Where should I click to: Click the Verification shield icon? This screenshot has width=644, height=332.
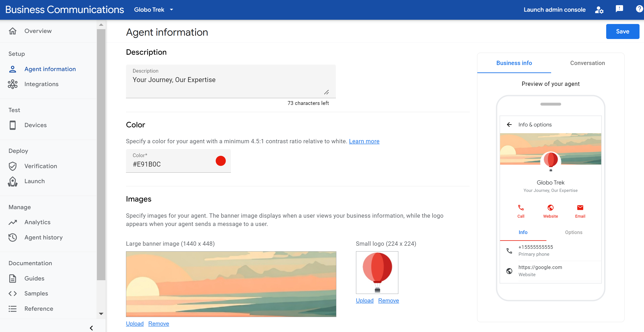pyautogui.click(x=13, y=166)
